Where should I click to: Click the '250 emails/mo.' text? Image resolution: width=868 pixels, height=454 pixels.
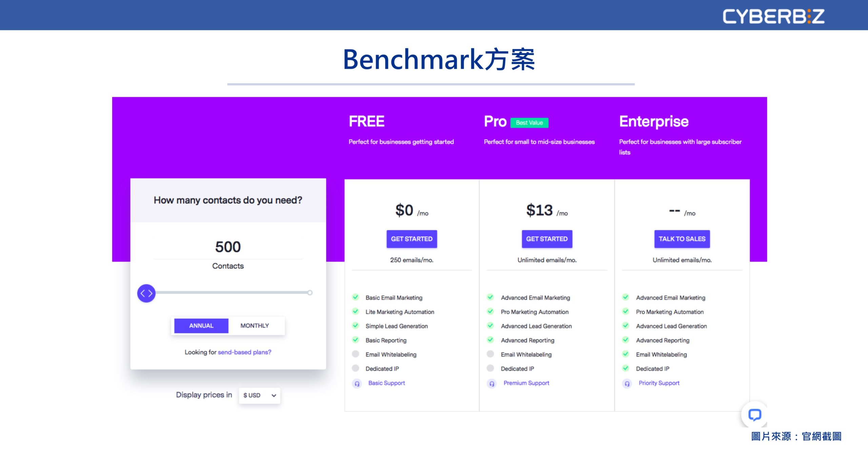(412, 260)
